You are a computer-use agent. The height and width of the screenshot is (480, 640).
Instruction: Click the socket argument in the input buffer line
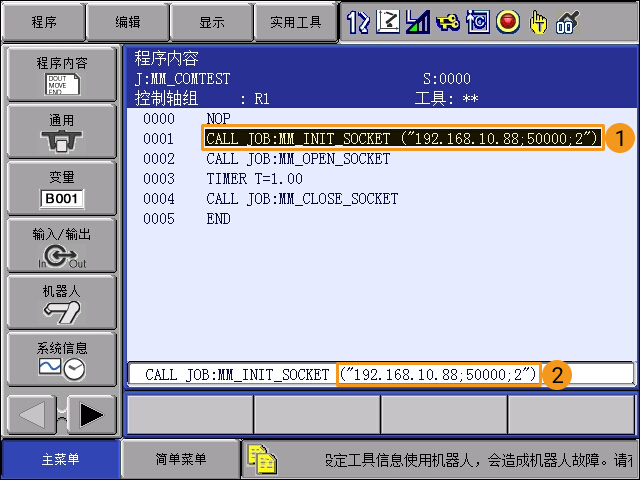tap(438, 374)
